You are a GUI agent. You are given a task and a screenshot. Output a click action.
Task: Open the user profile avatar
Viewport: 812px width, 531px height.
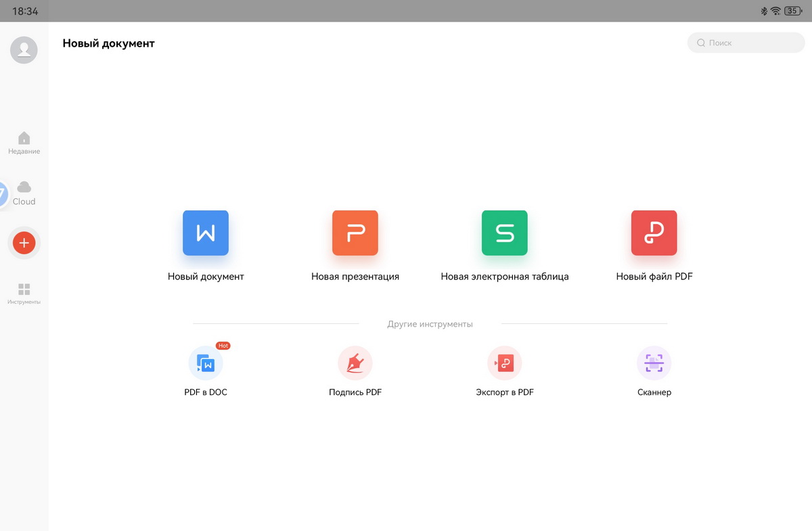(24, 50)
